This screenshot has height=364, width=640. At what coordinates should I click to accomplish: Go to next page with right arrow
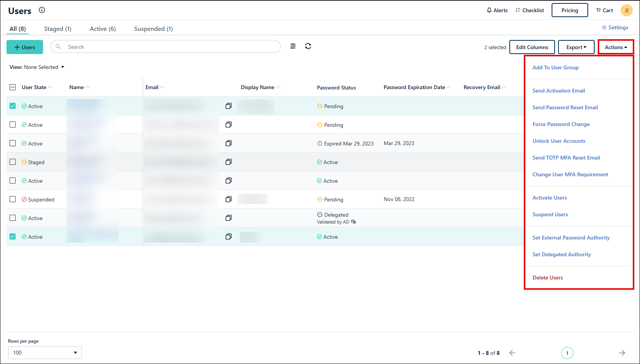(622, 353)
